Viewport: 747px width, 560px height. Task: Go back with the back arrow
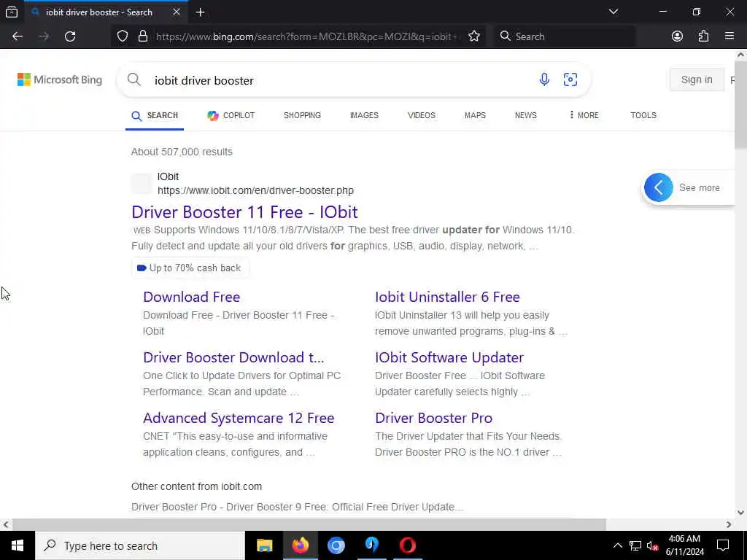(x=18, y=36)
